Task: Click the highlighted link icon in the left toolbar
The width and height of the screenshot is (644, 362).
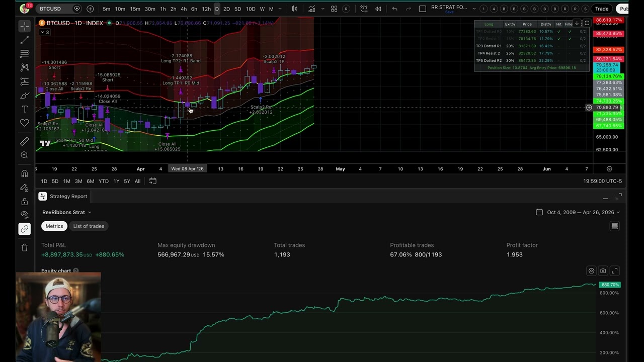Action: click(x=24, y=229)
